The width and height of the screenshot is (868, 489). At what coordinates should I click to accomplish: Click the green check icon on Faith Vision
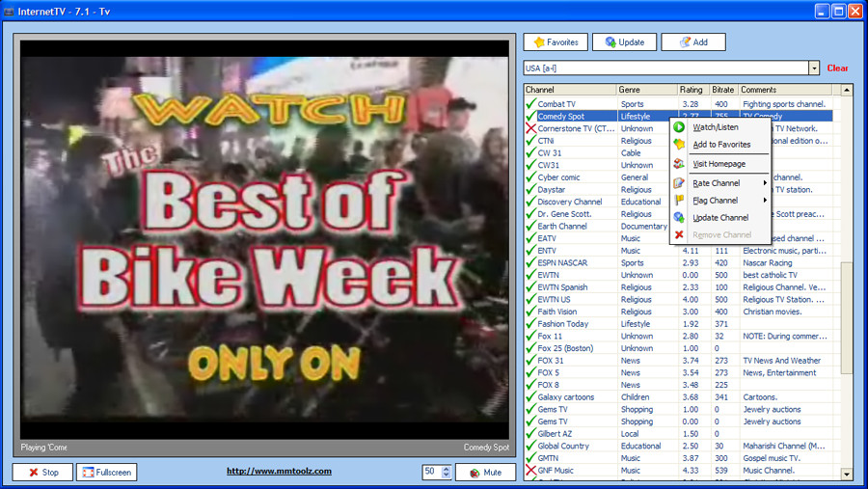pyautogui.click(x=530, y=312)
